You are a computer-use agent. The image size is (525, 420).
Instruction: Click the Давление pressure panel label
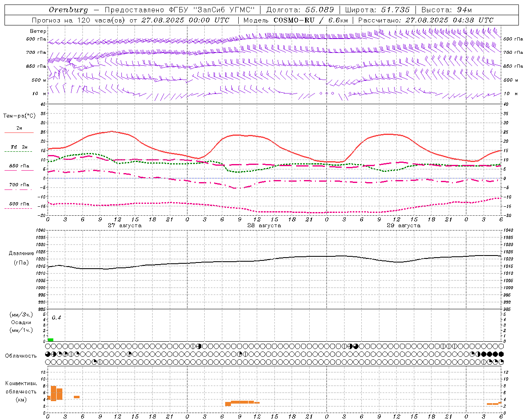[x=21, y=253]
